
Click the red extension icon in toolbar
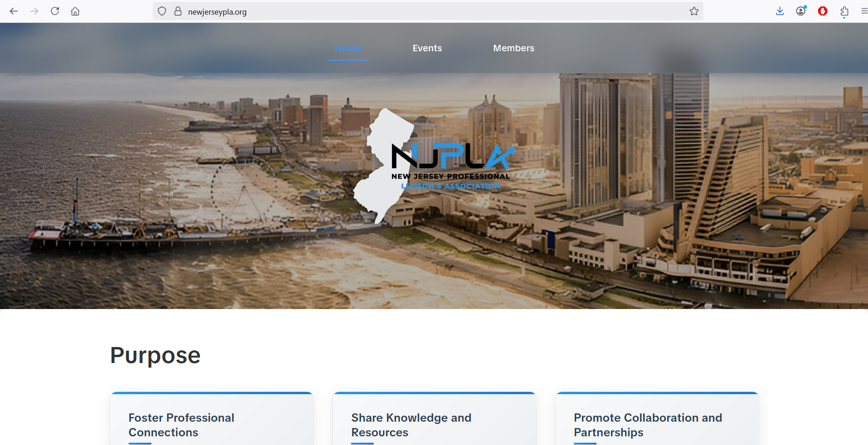point(822,11)
